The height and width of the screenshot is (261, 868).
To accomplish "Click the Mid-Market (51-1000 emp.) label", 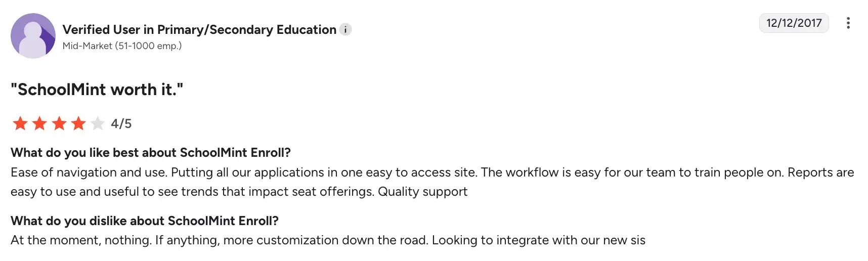I will pyautogui.click(x=122, y=46).
